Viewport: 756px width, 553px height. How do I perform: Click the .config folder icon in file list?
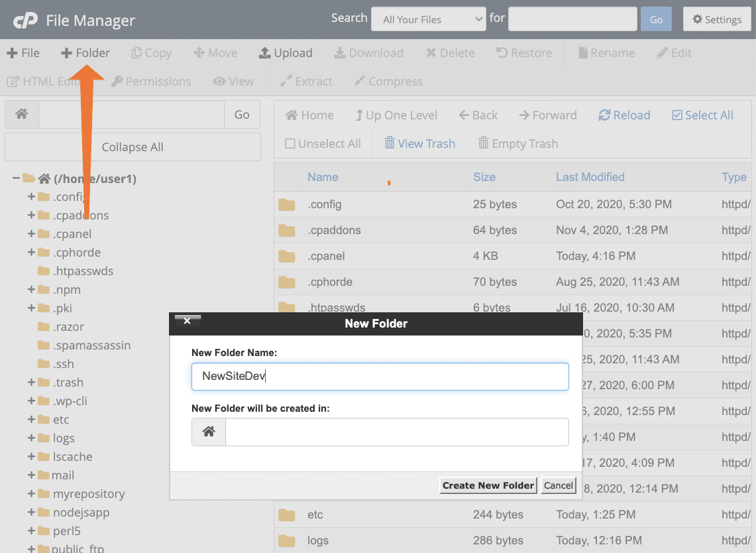click(x=287, y=204)
